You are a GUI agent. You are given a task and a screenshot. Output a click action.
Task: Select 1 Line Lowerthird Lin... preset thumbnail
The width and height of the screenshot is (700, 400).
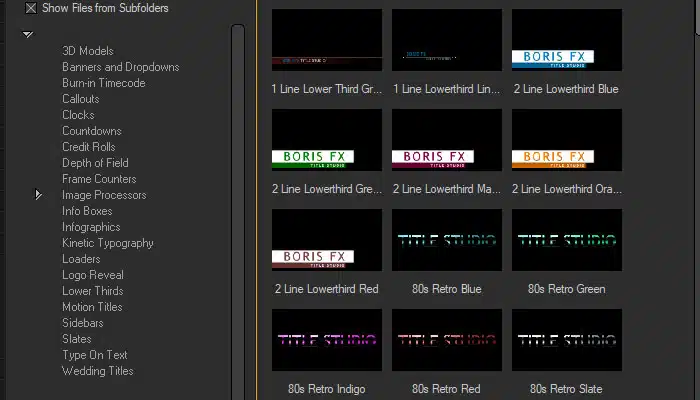[x=447, y=40]
